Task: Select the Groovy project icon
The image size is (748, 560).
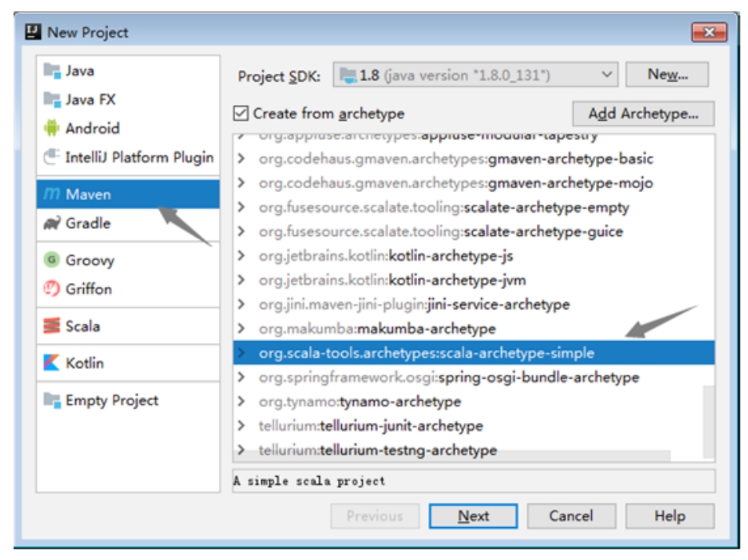Action: point(52,260)
